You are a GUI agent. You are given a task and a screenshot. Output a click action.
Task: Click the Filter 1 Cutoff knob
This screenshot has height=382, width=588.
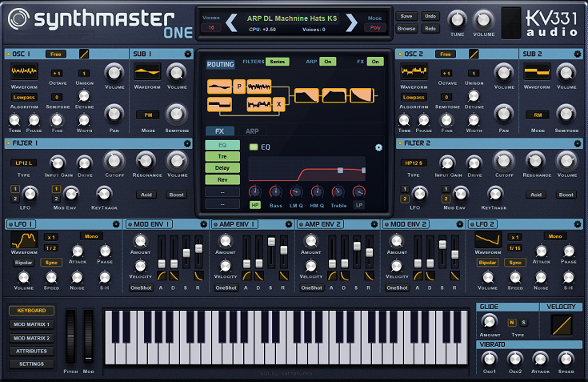point(114,161)
